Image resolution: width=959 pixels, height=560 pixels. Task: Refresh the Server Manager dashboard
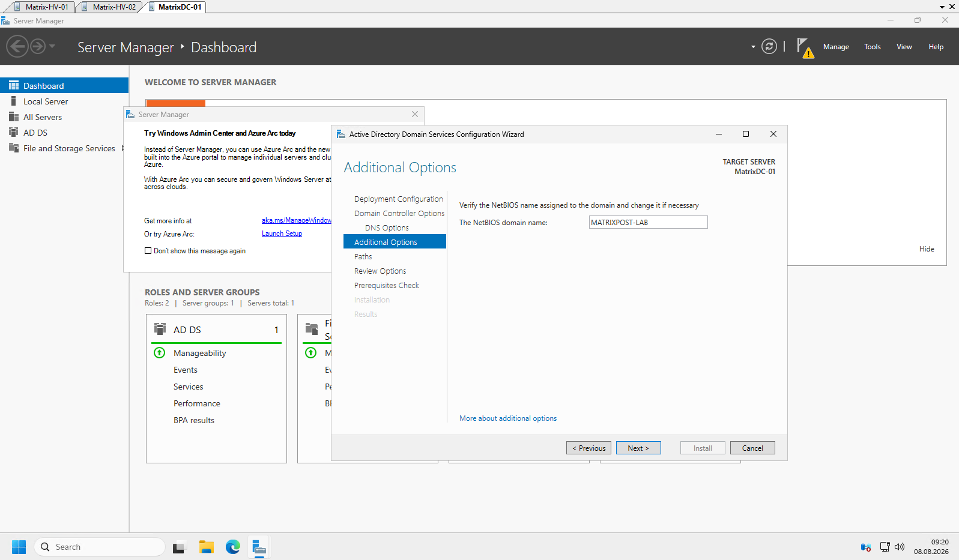click(x=769, y=46)
